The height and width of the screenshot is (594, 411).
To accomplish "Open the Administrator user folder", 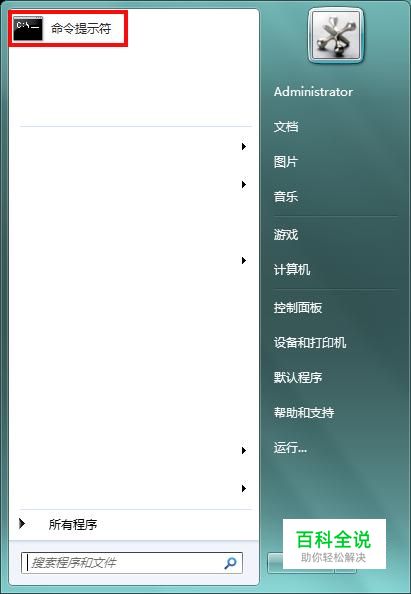I will 313,92.
